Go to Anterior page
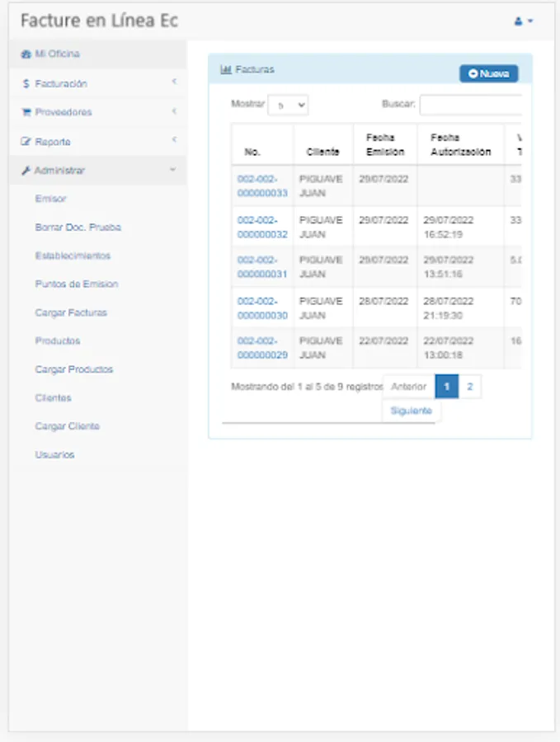The image size is (560, 742). pyautogui.click(x=408, y=387)
